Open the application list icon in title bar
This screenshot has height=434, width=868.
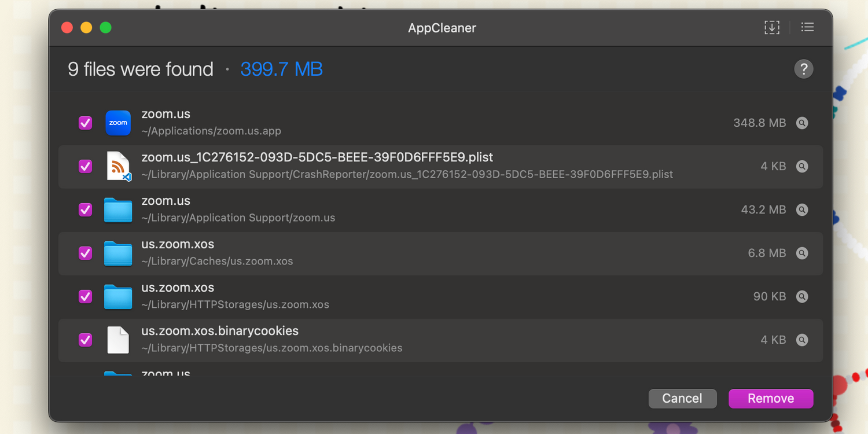808,27
